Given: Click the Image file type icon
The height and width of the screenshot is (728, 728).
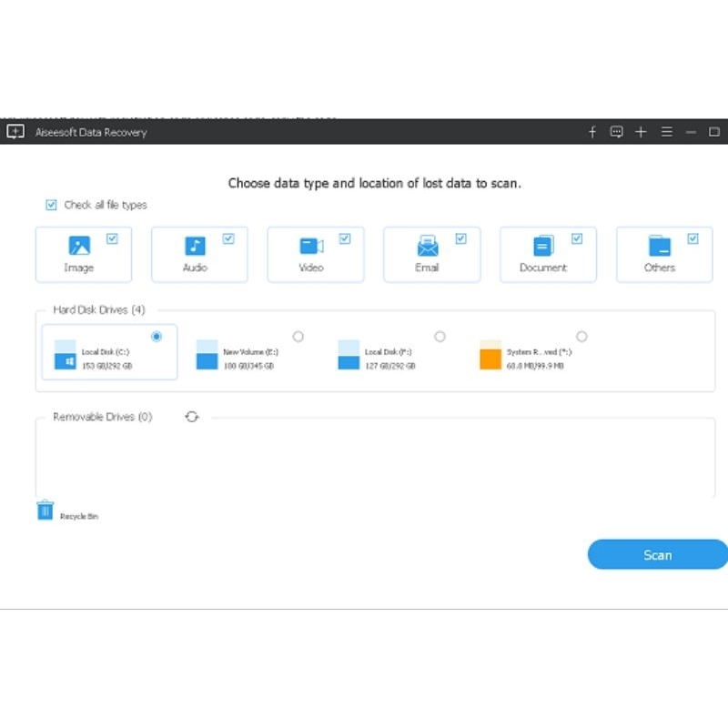Looking at the screenshot, I should pos(79,246).
